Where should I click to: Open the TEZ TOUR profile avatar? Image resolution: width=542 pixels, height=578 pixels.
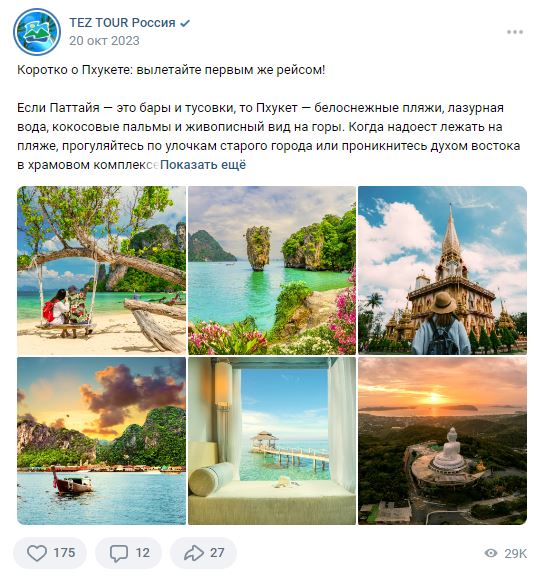point(37,32)
